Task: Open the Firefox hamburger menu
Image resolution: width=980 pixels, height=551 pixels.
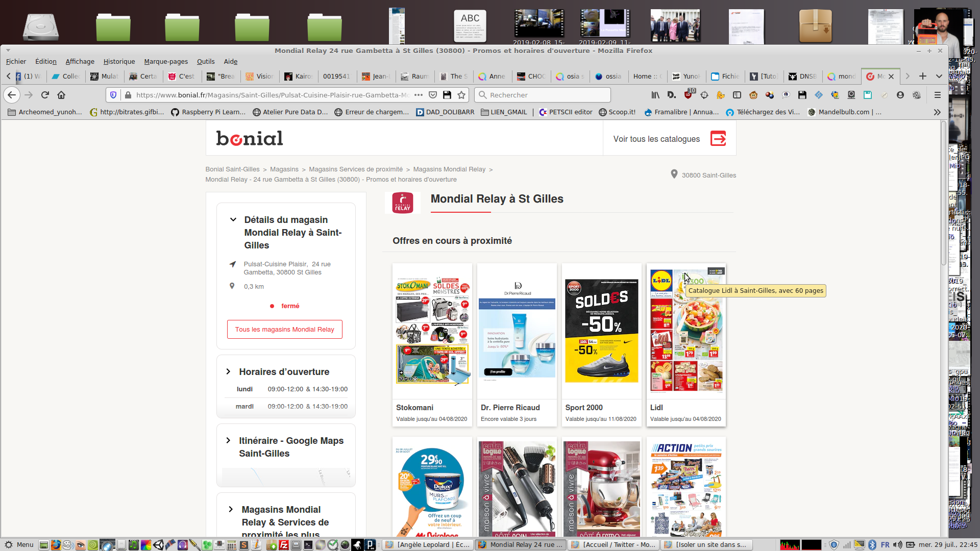Action: click(x=937, y=95)
